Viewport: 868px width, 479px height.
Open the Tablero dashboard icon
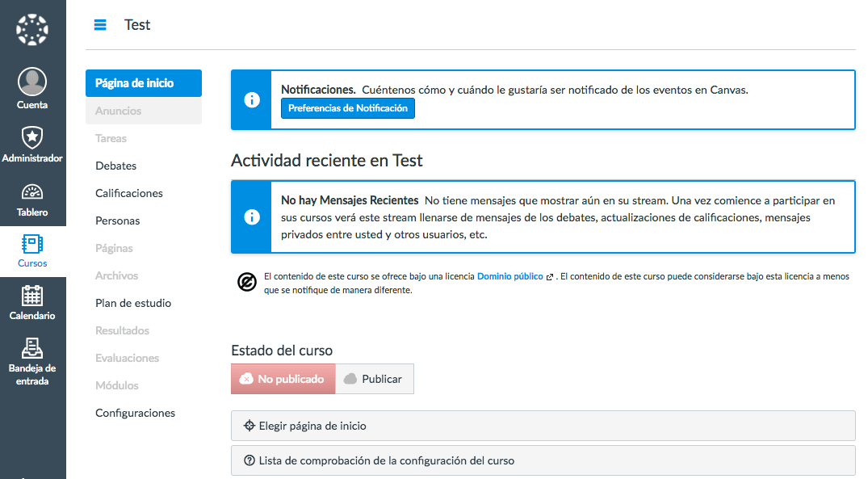pyautogui.click(x=32, y=191)
